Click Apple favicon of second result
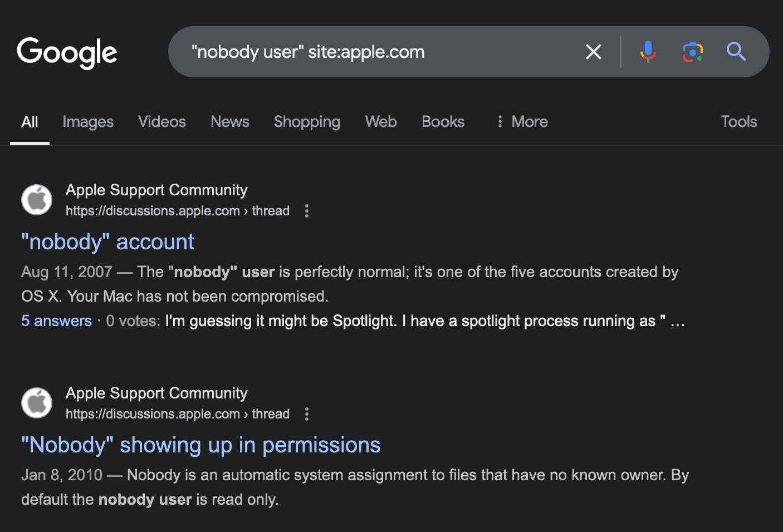This screenshot has width=783, height=532. click(x=37, y=403)
